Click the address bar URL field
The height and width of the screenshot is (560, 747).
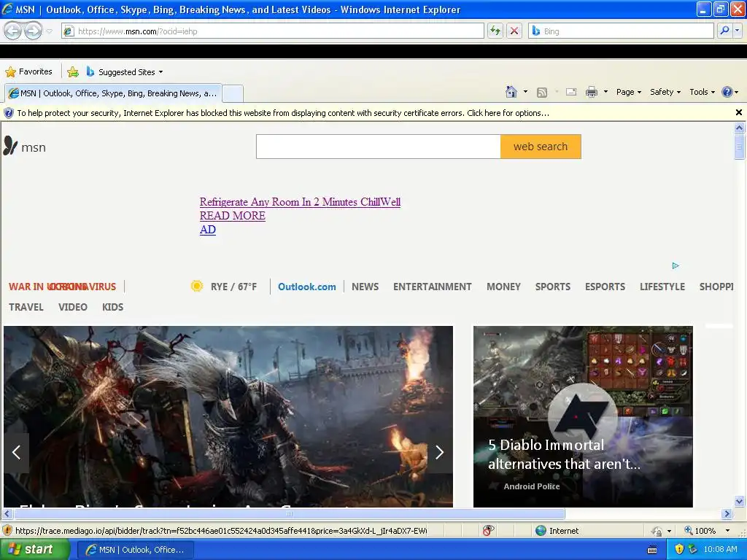(x=273, y=31)
